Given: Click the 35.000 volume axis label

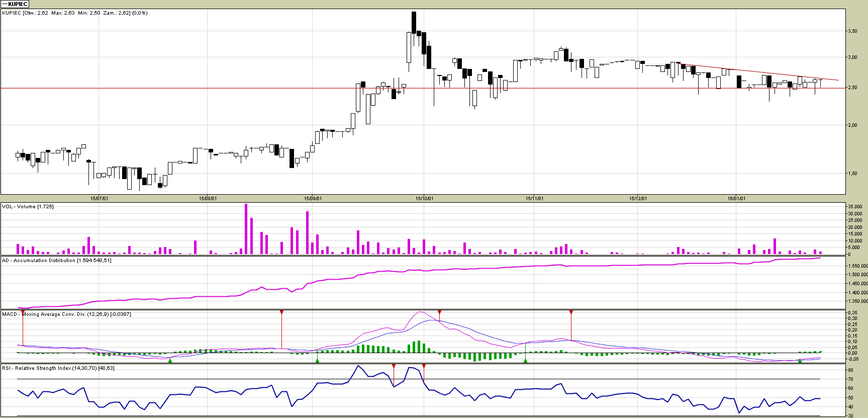Looking at the screenshot, I should coord(855,207).
